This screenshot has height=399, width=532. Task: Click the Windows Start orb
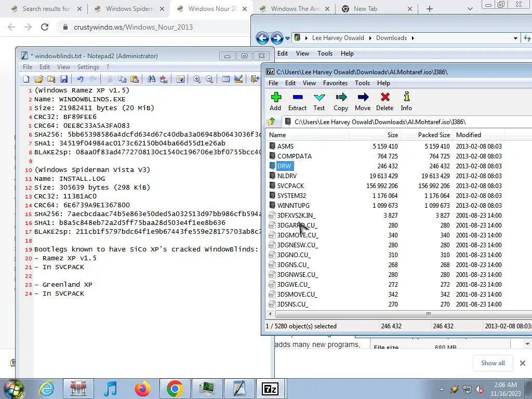14,389
